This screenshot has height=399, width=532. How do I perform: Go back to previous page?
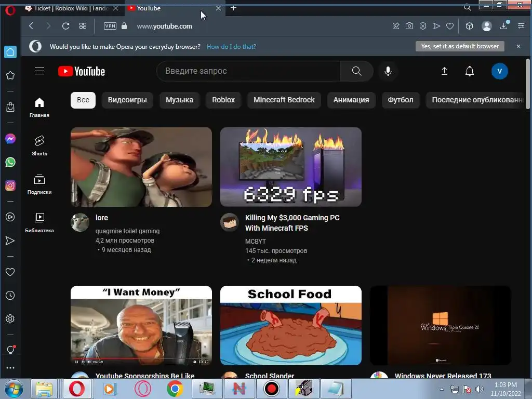click(31, 26)
